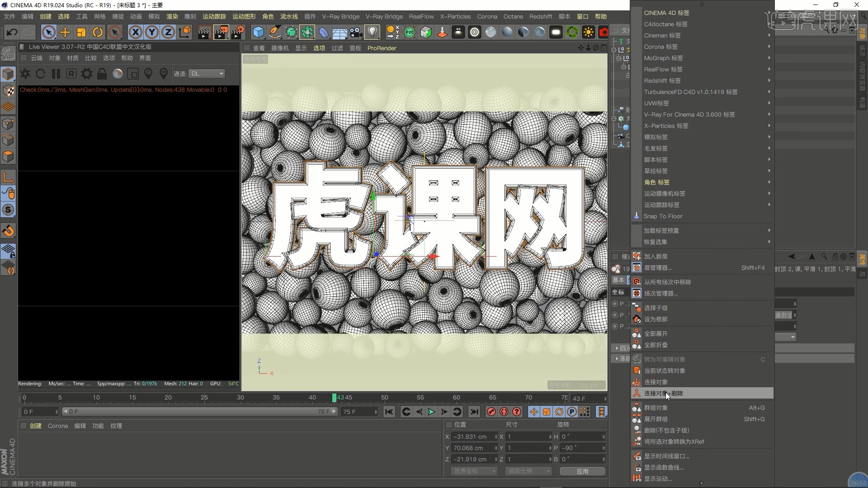Click the position Y 70.068 cm field
This screenshot has height=488, width=868.
point(473,448)
